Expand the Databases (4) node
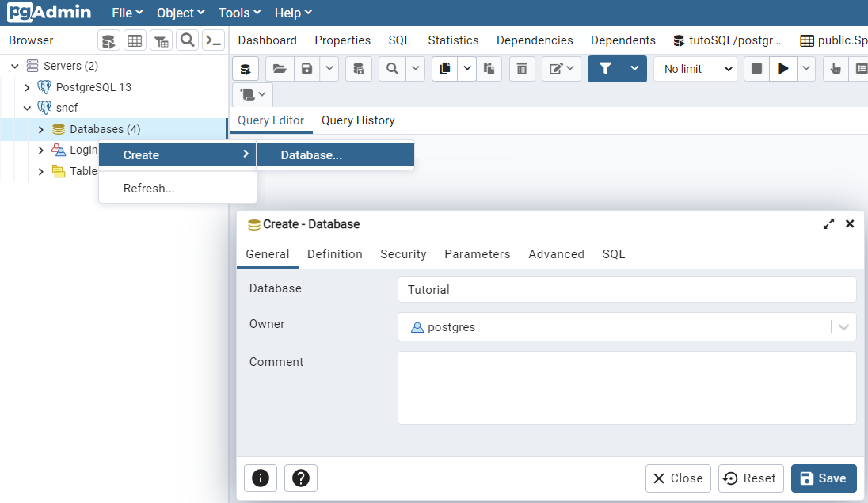 pyautogui.click(x=40, y=130)
